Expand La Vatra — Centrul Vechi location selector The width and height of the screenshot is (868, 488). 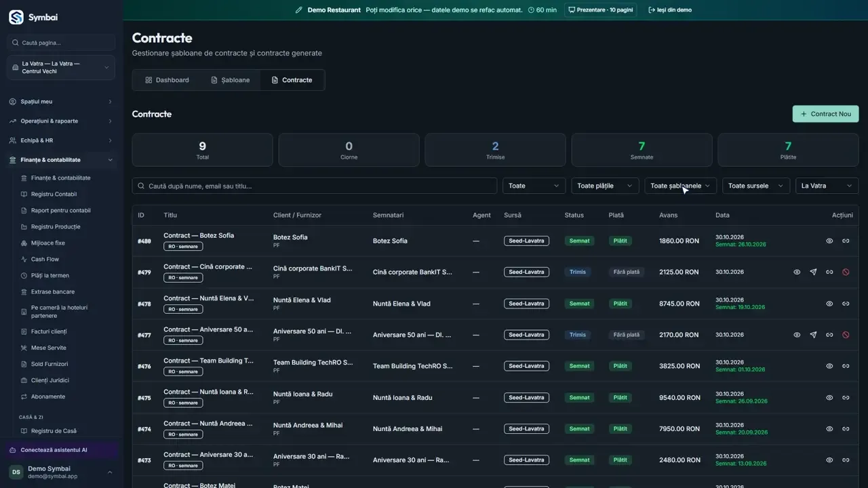61,68
